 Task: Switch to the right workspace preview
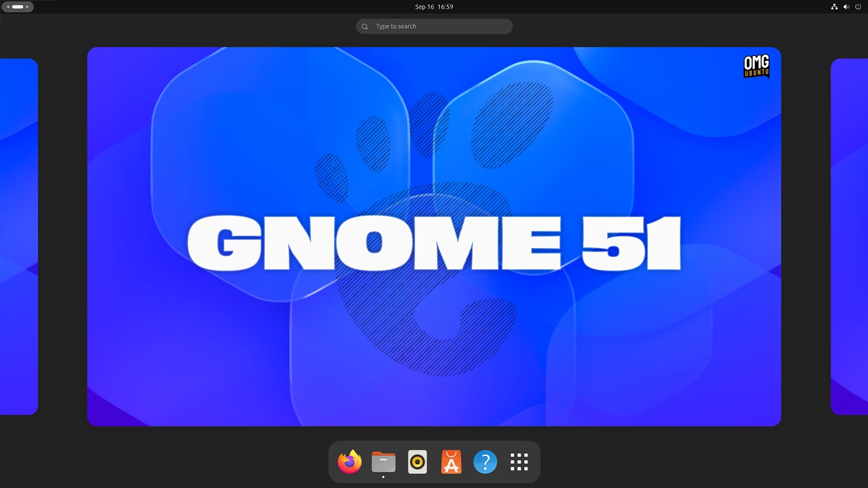849,236
